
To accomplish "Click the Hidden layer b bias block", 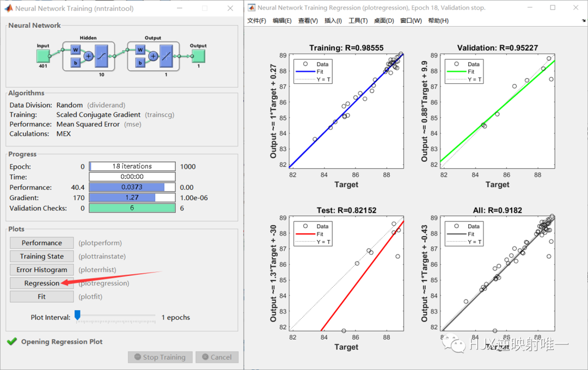I will (x=75, y=63).
